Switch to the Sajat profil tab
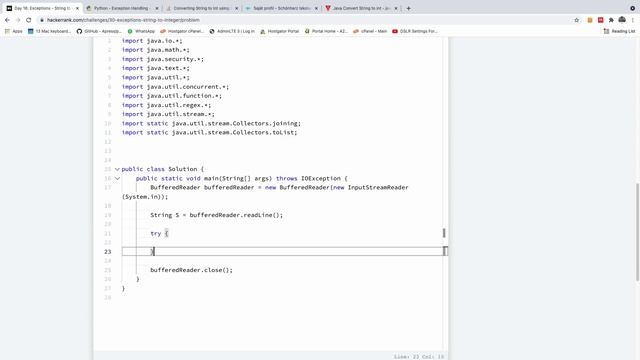Screen dimensions: 640x360 (280, 8)
